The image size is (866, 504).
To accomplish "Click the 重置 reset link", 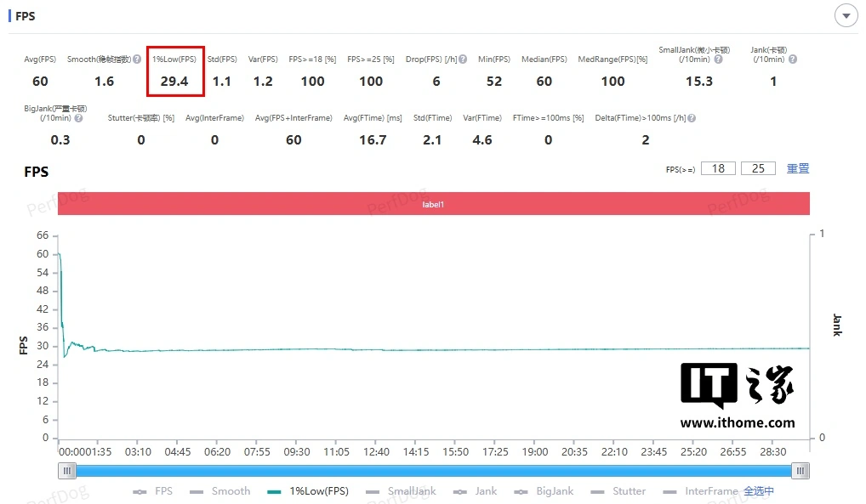I will pos(798,168).
